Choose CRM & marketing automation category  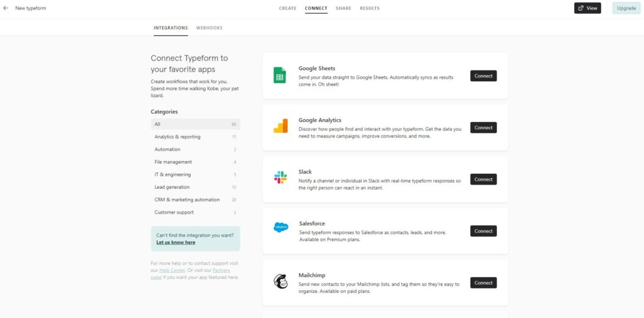coord(187,200)
